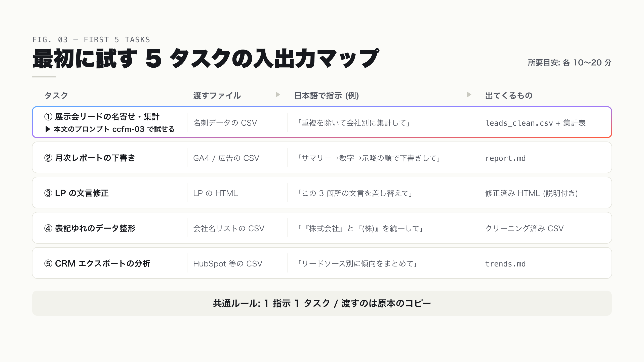Screen dimensions: 644x362
Task: Select task ② 月次レポートの下書き
Action: [x=90, y=158]
